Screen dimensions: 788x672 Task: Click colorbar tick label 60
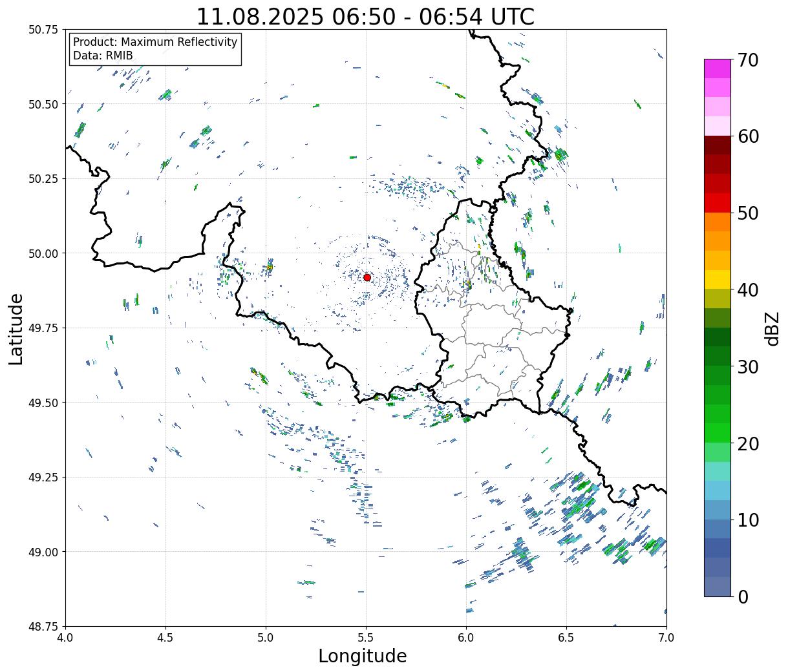tap(748, 136)
